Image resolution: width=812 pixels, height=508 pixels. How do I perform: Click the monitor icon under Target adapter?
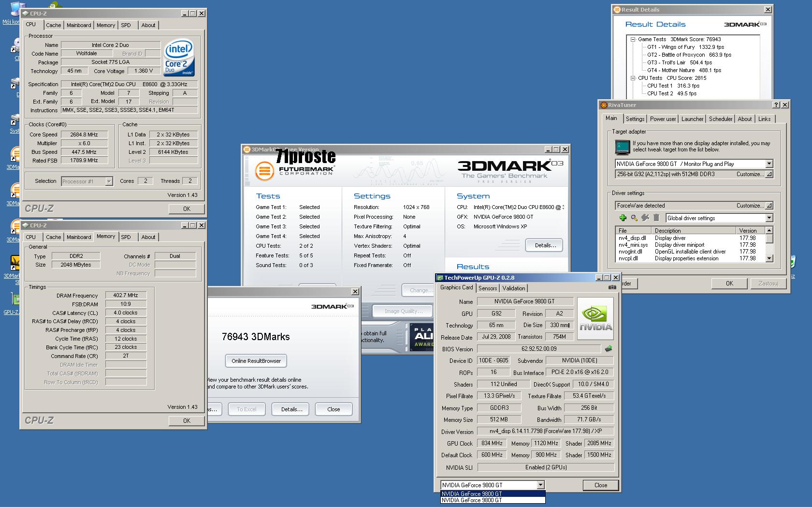(x=623, y=147)
